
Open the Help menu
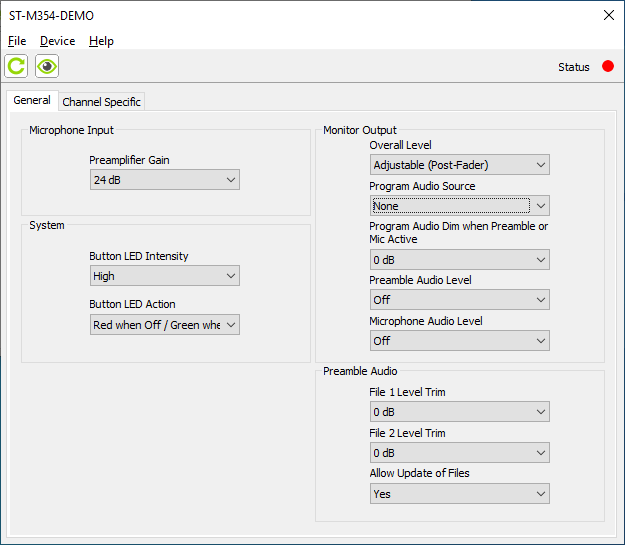101,41
